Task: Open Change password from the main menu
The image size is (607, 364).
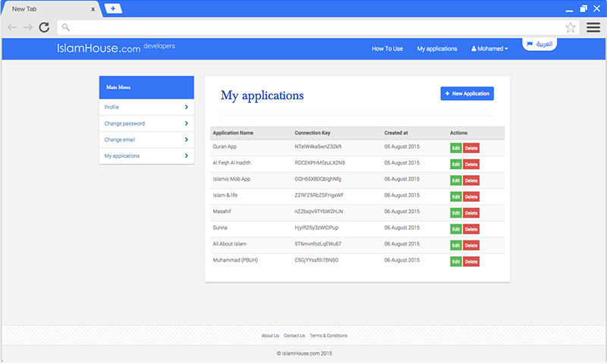Action: 146,124
